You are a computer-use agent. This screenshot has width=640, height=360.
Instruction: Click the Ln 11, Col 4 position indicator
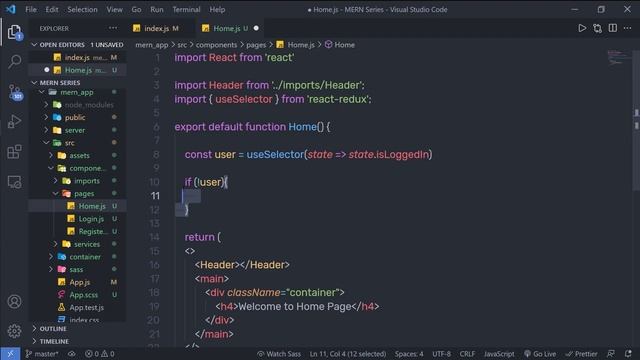[348, 354]
